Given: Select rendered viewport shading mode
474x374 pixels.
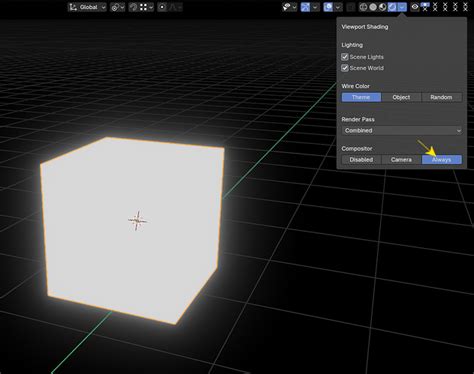Looking at the screenshot, I should point(392,7).
